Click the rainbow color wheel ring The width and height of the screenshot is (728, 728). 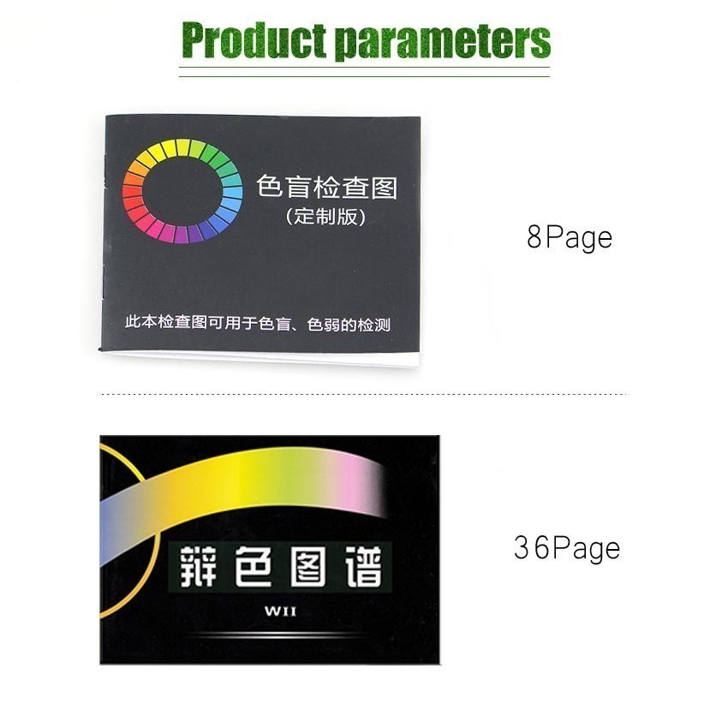point(182,191)
